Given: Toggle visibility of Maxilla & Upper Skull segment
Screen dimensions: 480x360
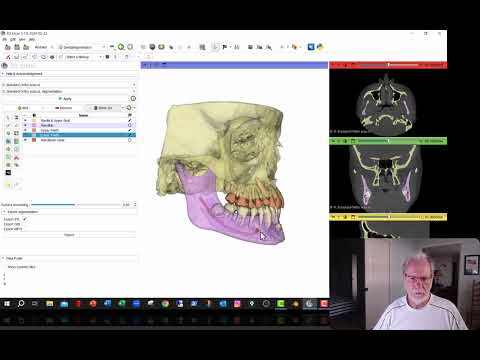Looking at the screenshot, I should pos(25,120).
